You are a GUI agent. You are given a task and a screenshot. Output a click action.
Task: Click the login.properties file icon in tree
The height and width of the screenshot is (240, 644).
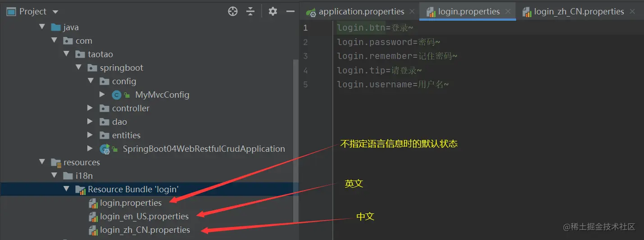[x=93, y=204]
